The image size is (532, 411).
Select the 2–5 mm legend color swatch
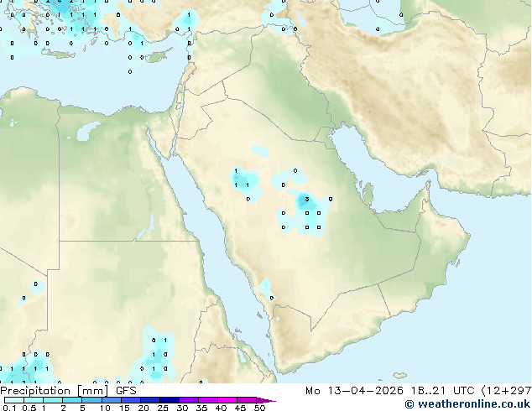click(x=72, y=400)
